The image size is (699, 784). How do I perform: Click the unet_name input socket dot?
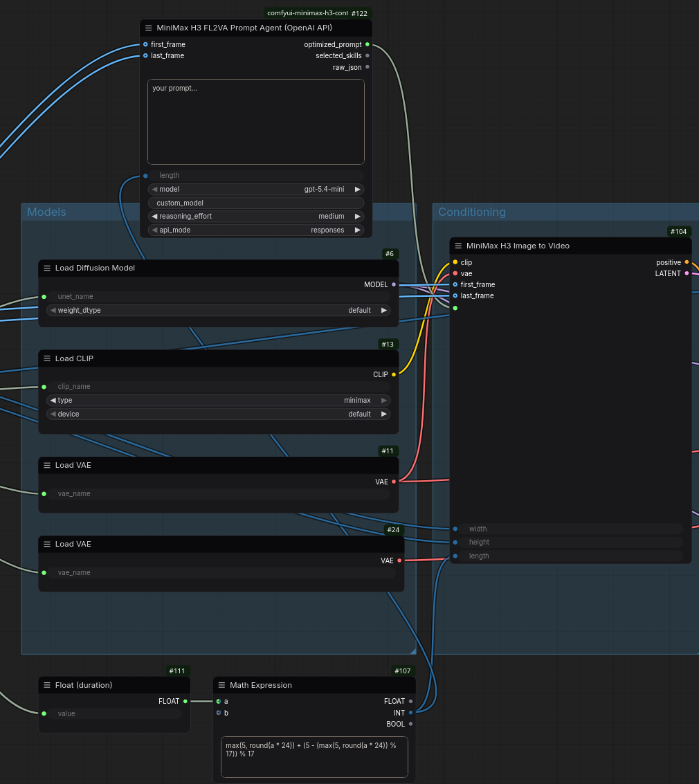[x=44, y=296]
